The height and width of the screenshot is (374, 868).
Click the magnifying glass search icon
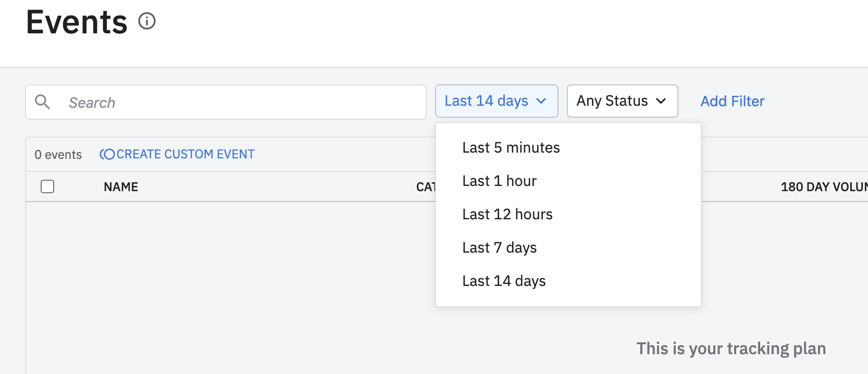click(43, 102)
